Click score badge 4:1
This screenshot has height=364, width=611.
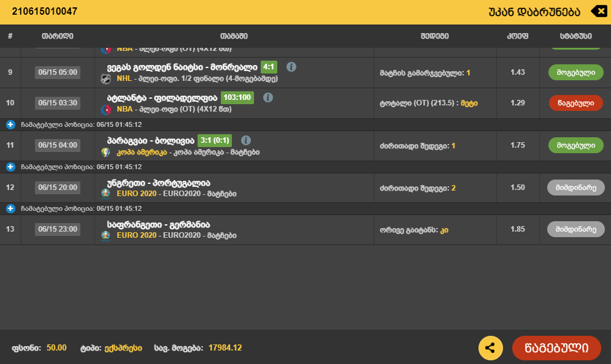pos(269,67)
